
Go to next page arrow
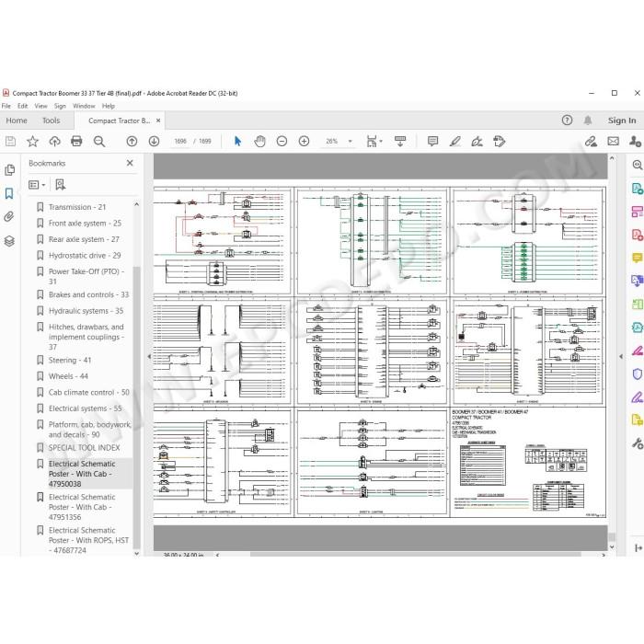154,142
